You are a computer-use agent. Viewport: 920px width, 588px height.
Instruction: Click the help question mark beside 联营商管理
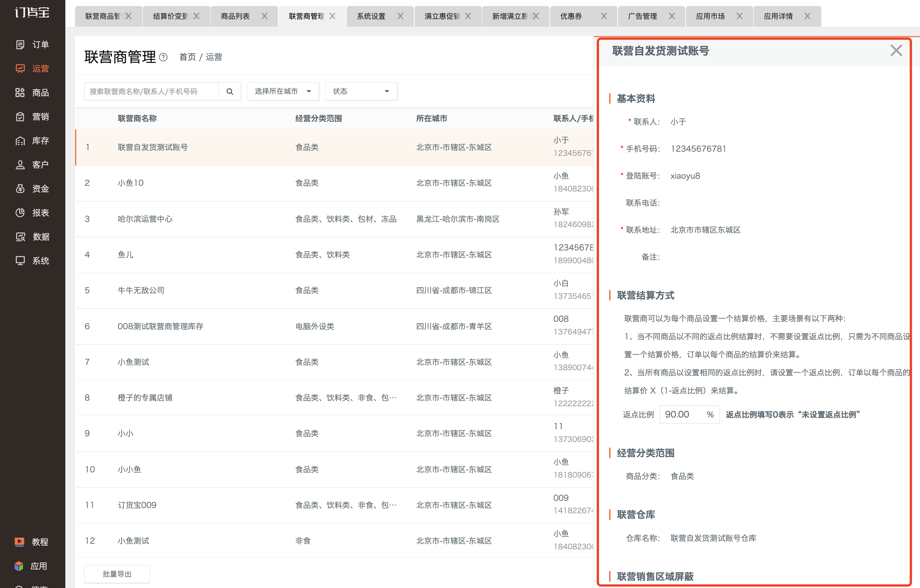coord(163,57)
